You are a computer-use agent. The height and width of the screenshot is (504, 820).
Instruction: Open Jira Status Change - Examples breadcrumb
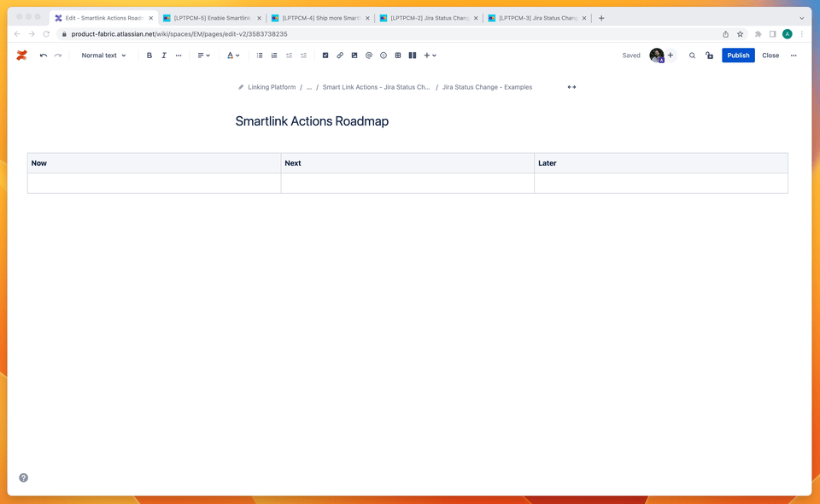tap(487, 87)
